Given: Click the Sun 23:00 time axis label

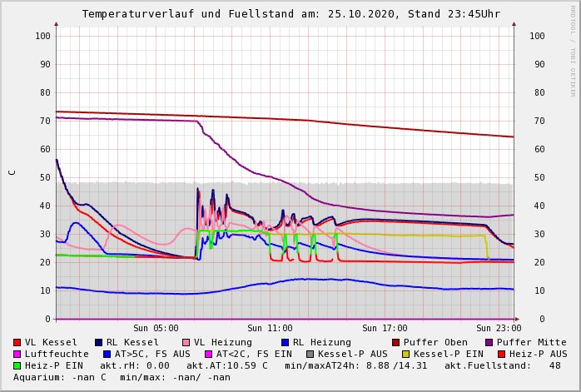Looking at the screenshot, I should [x=499, y=328].
